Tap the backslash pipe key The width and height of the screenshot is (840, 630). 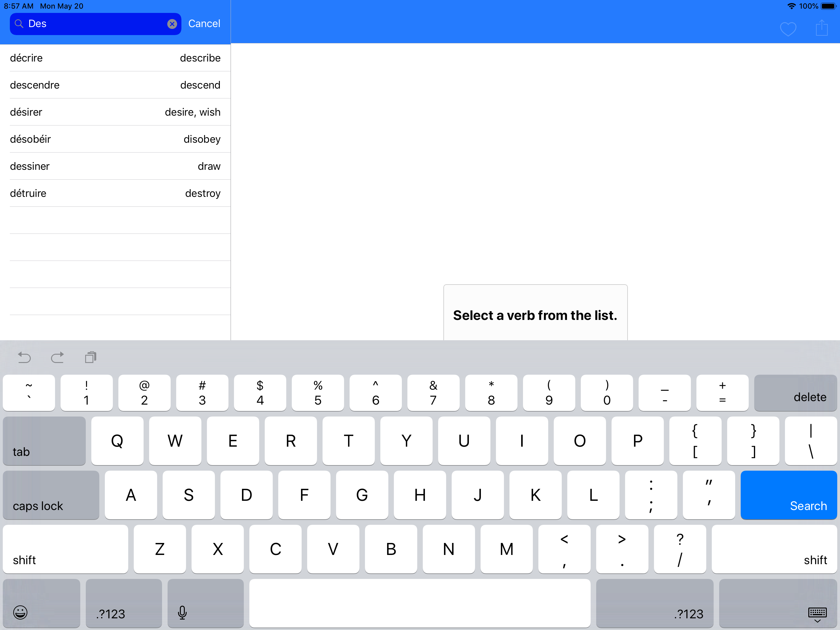coord(811,441)
